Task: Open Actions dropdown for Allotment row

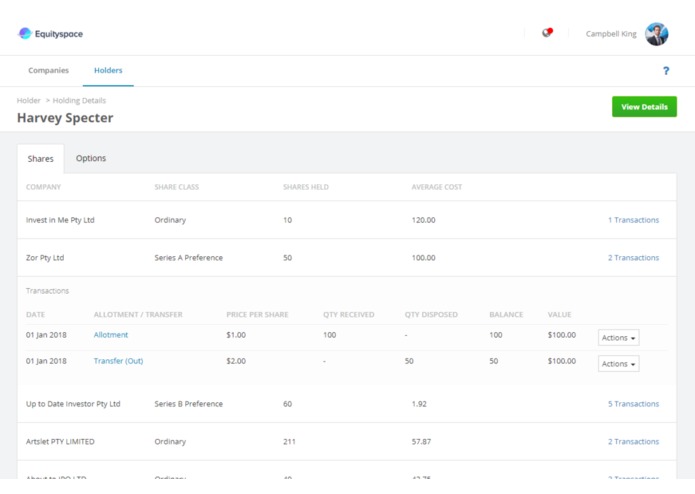Action: pos(618,338)
